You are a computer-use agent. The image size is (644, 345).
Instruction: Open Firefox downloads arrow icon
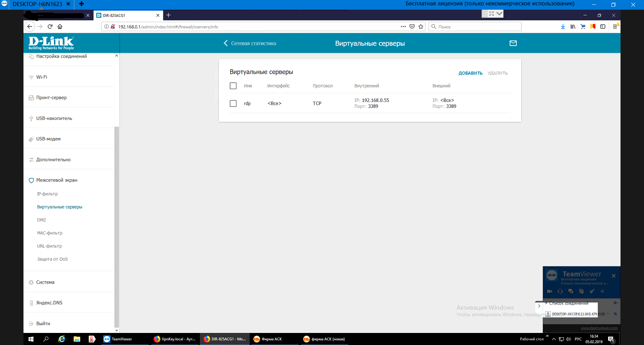click(x=563, y=26)
